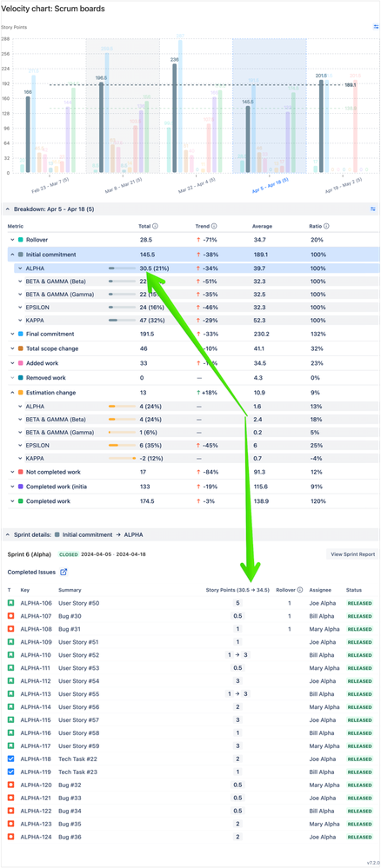
Task: Click bug icon of ALPHA-122
Action: tap(10, 811)
